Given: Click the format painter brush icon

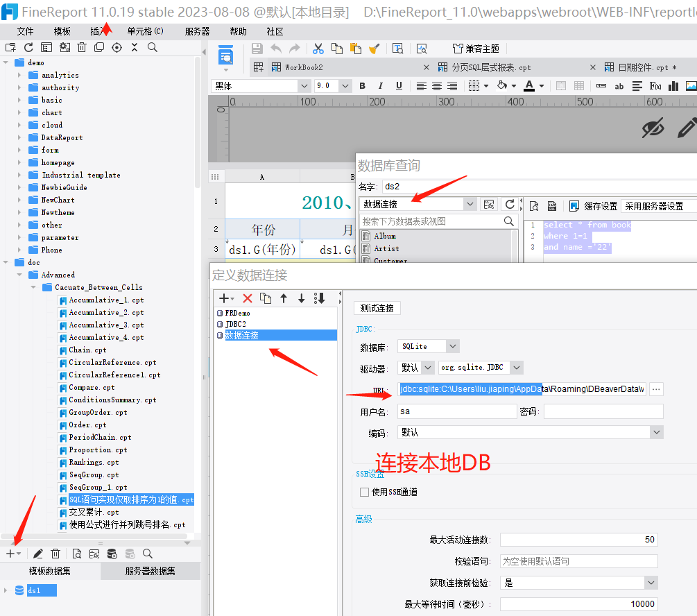Looking at the screenshot, I should coord(375,49).
